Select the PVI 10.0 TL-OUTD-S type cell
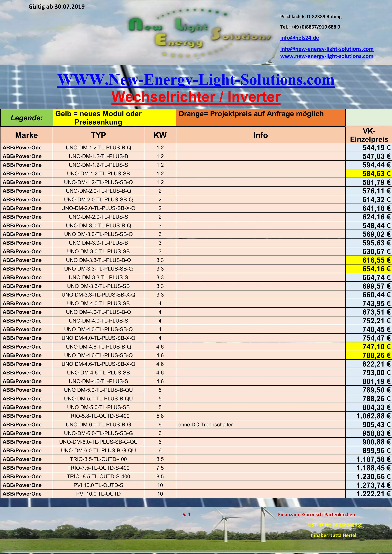The width and height of the screenshot is (392, 554). [98, 485]
